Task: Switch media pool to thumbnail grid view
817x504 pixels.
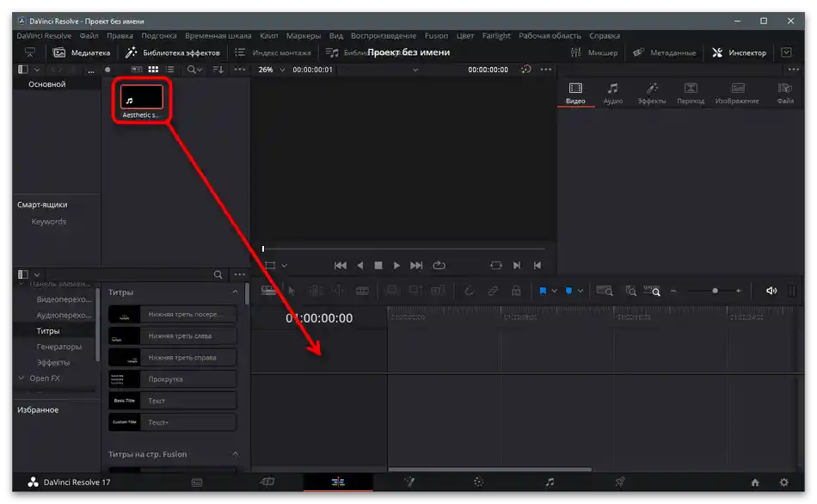Action: coord(153,70)
